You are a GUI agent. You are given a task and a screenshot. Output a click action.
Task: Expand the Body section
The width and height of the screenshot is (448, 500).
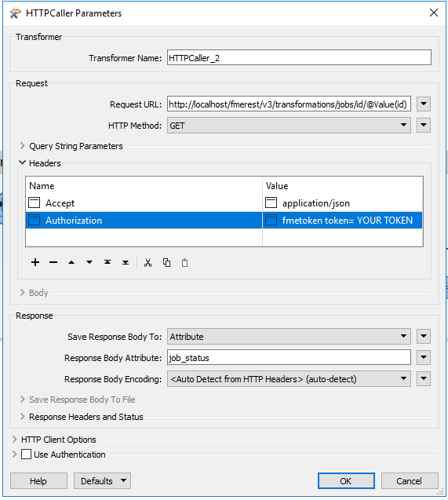pyautogui.click(x=22, y=293)
